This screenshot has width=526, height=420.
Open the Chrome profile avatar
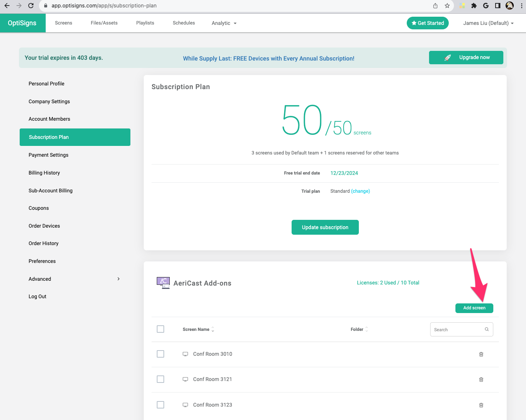click(x=510, y=6)
